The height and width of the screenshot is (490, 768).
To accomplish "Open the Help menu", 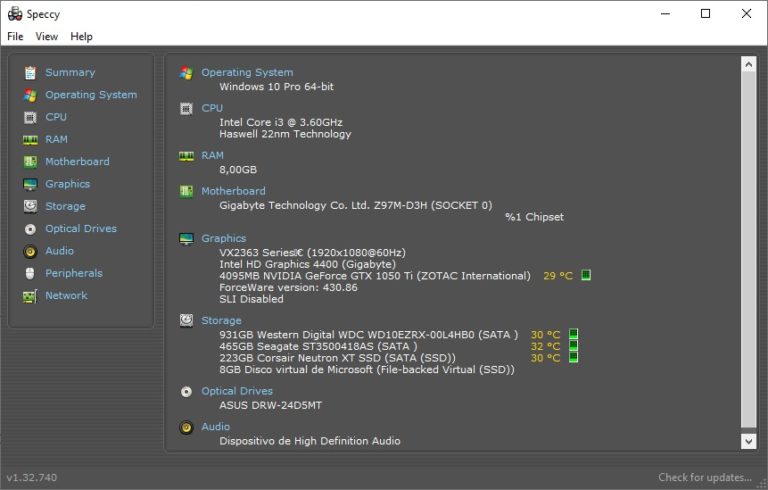I will click(82, 37).
